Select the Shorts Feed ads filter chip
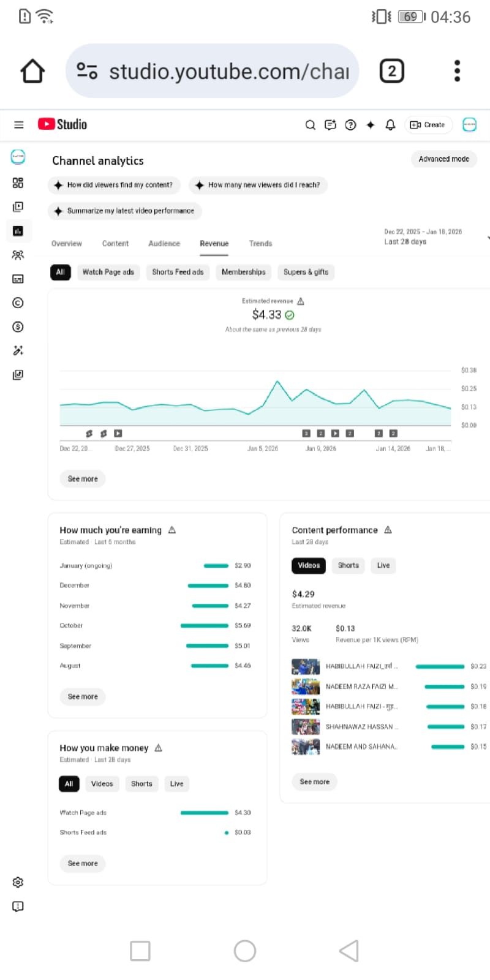490x980 pixels. [178, 272]
